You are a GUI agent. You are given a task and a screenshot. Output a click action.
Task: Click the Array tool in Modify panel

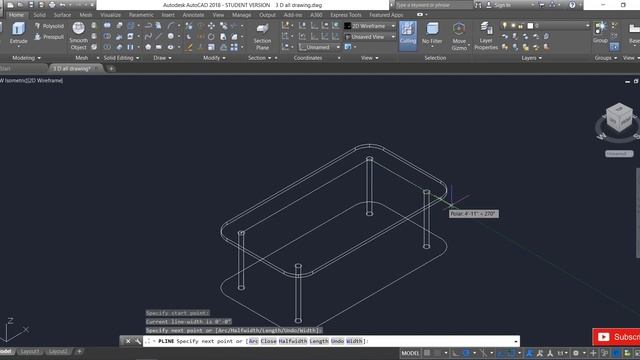pyautogui.click(x=234, y=47)
